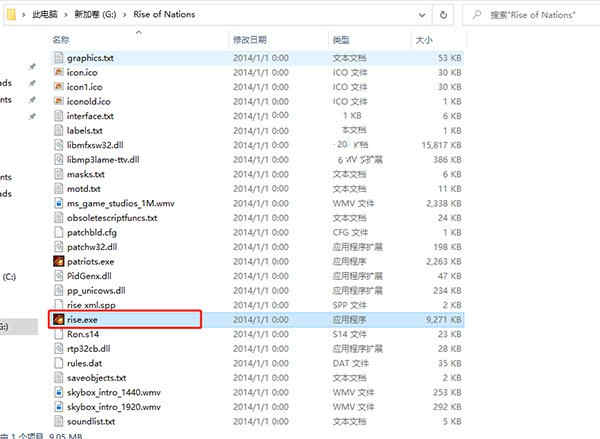This screenshot has height=439, width=600.
Task: Click the 292 KB size of skybox_intro_1920.wmv
Action: [x=447, y=407]
